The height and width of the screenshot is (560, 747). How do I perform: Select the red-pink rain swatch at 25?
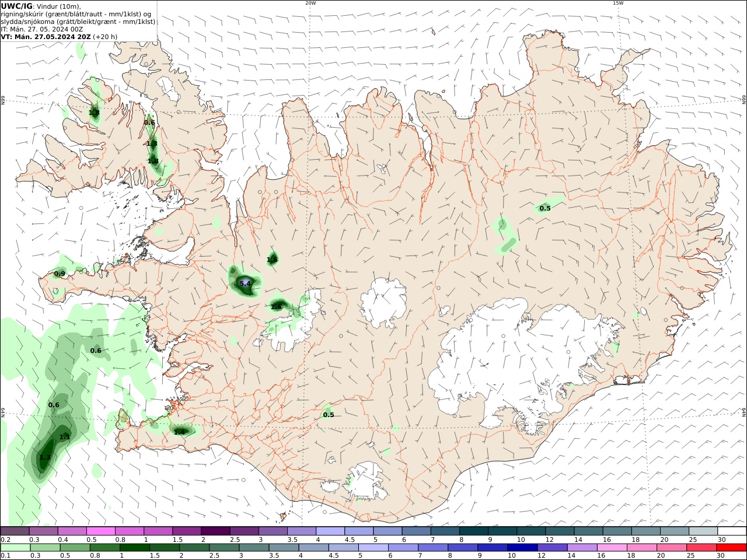701,547
